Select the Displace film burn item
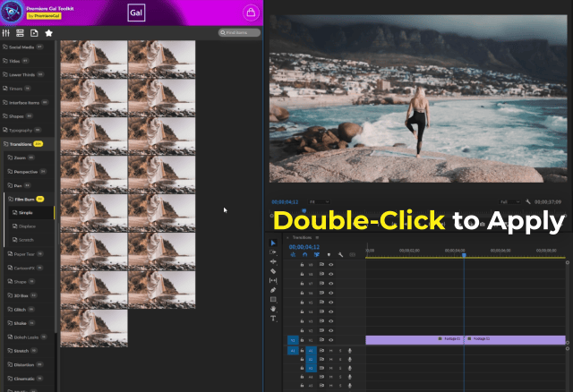 pos(31,226)
